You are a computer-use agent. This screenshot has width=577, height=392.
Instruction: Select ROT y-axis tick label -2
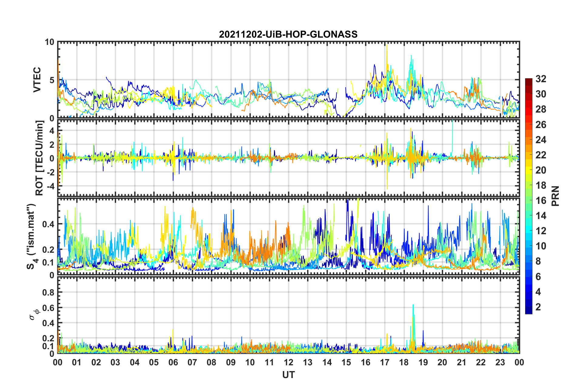(x=50, y=172)
